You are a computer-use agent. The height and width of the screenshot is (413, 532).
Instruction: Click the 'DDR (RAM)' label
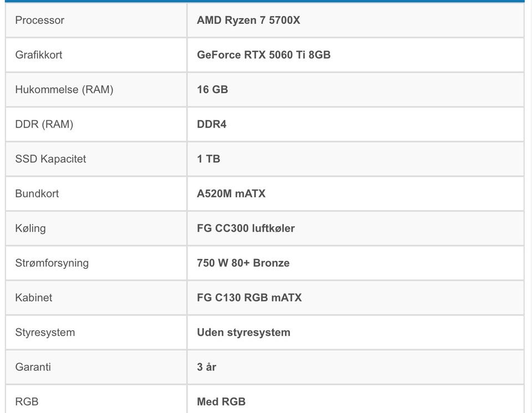pyautogui.click(x=44, y=124)
